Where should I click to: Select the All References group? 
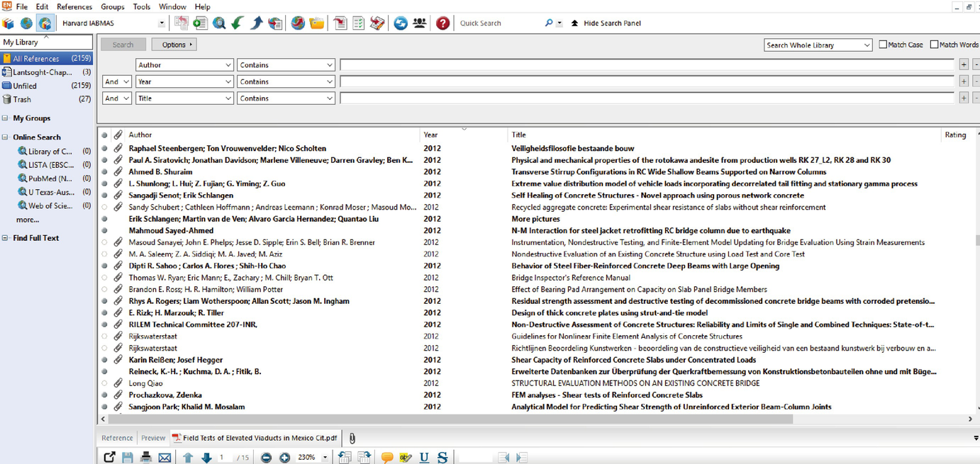coord(47,59)
